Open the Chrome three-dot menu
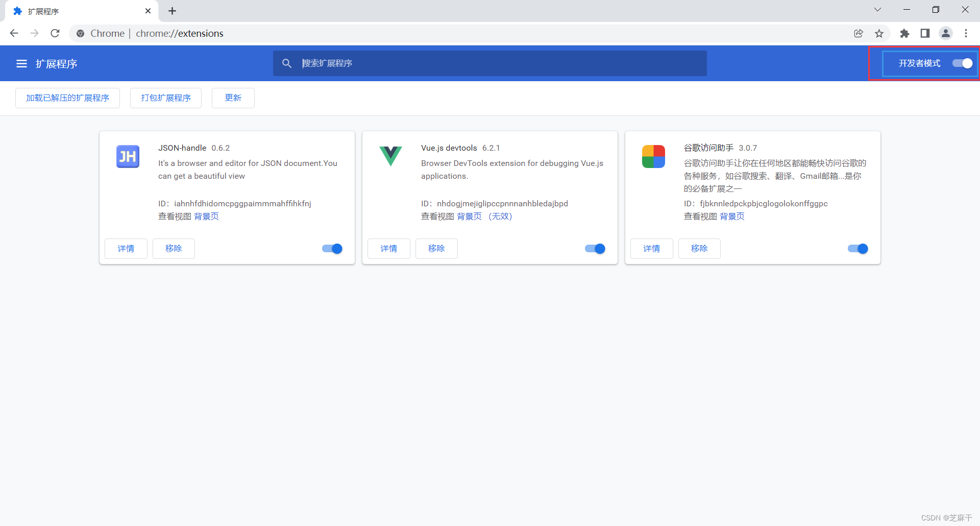Image resolution: width=980 pixels, height=526 pixels. (966, 33)
